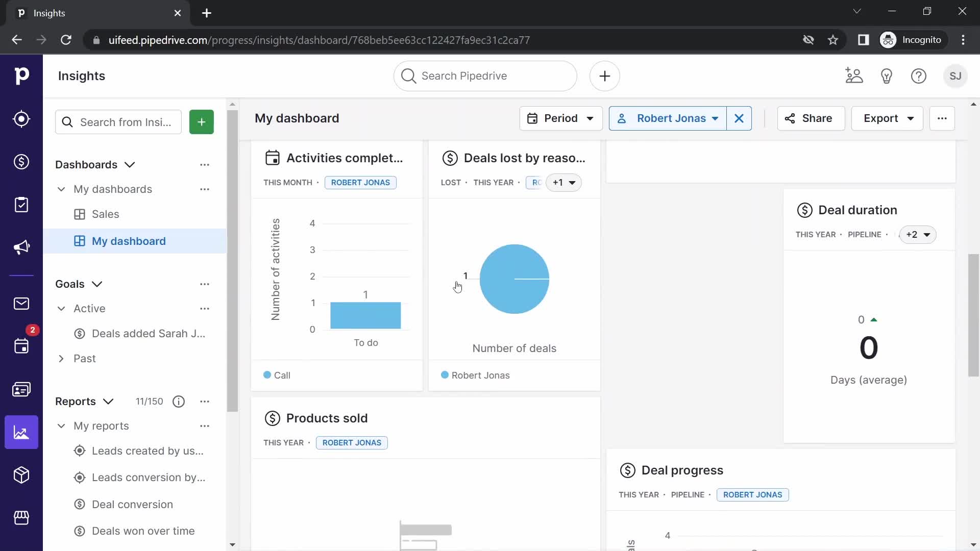Open Projects clipboard icon in sidebar
This screenshot has height=551, width=980.
[21, 205]
